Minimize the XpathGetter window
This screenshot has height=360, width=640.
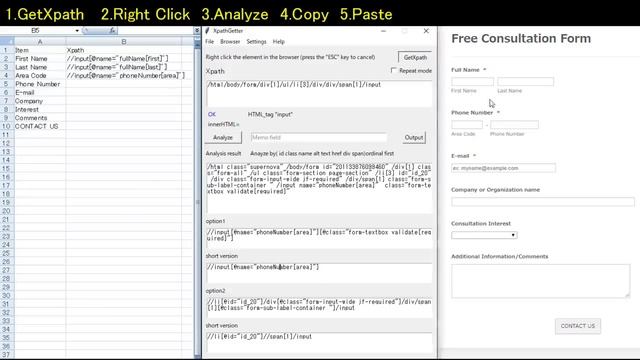(x=383, y=31)
